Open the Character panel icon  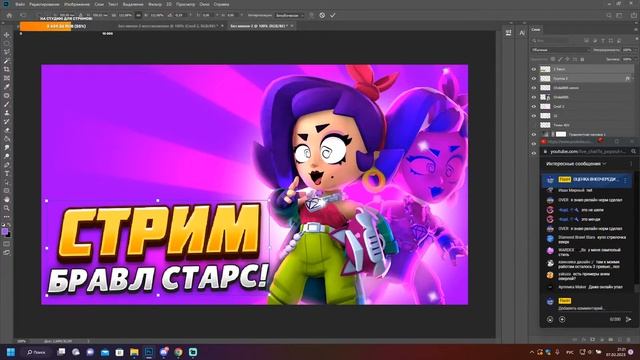point(522,33)
